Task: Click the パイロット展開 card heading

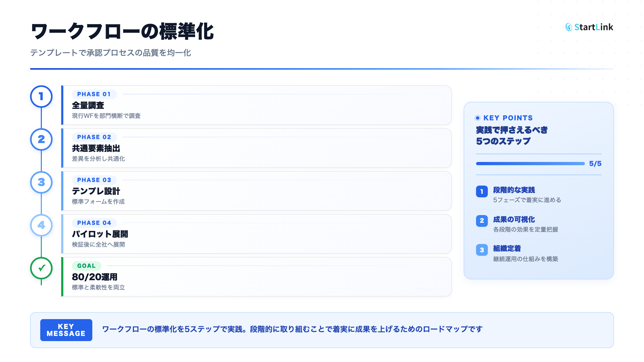Action: [x=100, y=234]
